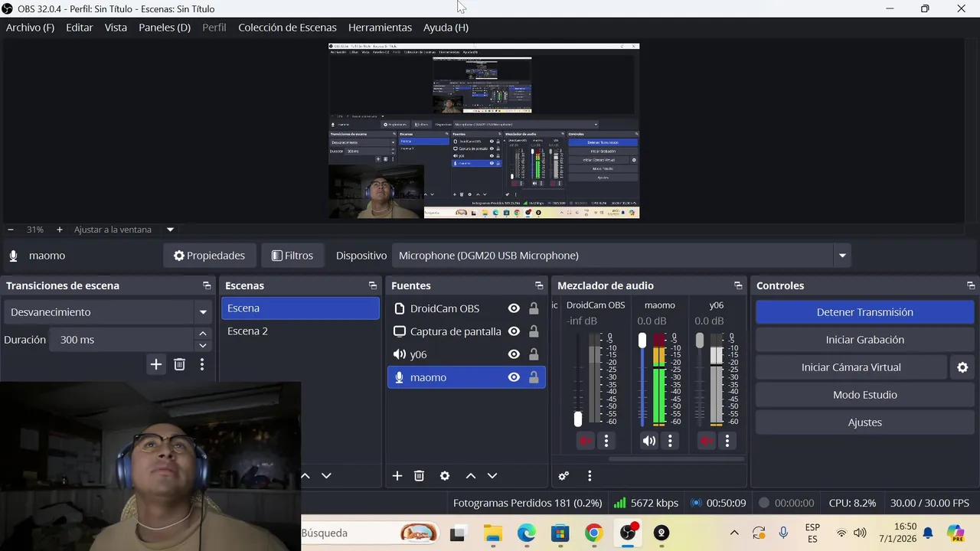Lock the maomo source
980x551 pixels.
[534, 377]
